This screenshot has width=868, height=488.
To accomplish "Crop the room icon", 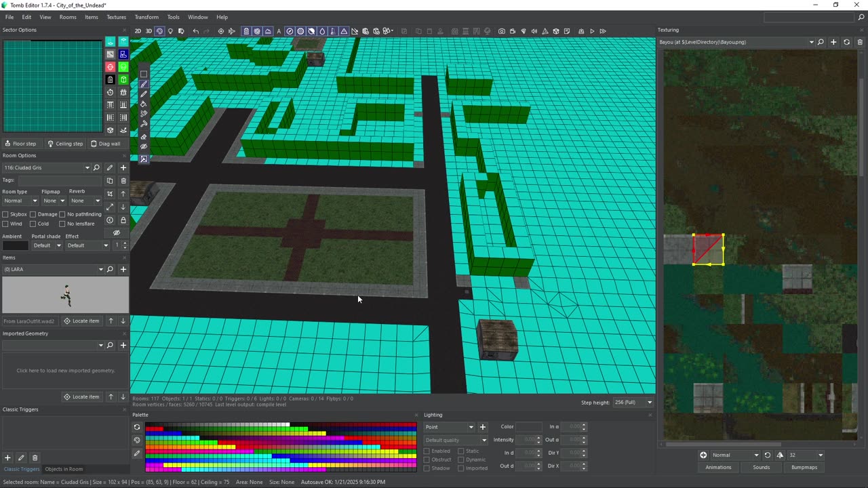I will (x=110, y=194).
